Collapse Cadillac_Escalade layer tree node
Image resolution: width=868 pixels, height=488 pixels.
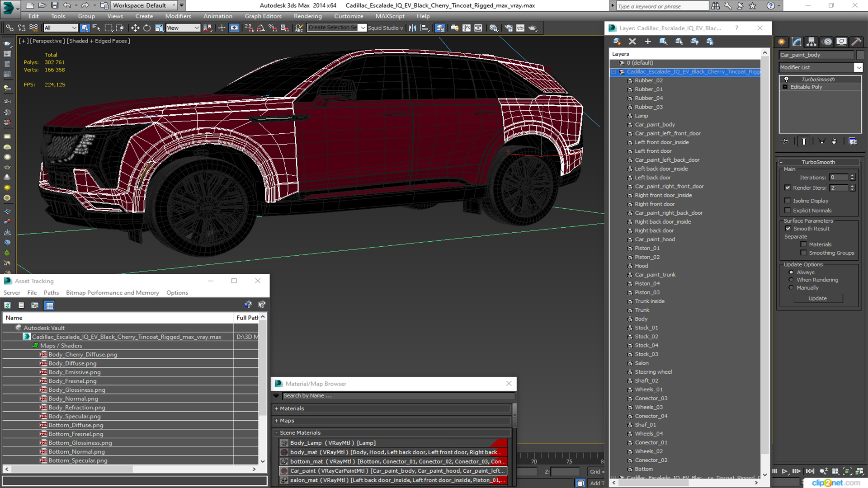coord(613,72)
